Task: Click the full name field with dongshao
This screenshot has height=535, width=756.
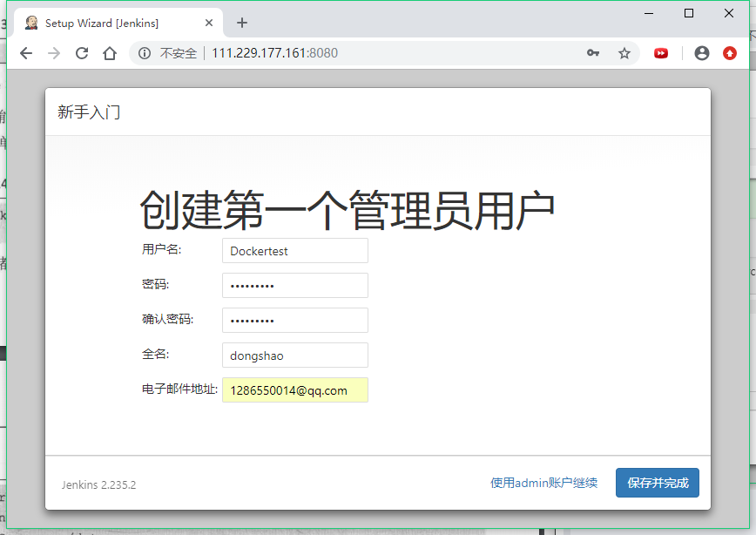Action: 295,356
